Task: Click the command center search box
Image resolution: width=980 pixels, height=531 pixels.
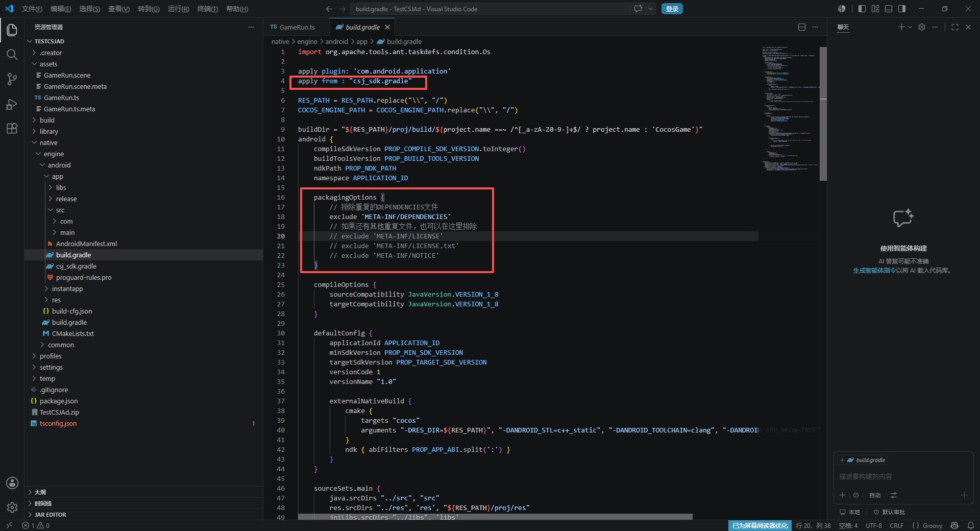Action: click(x=491, y=9)
